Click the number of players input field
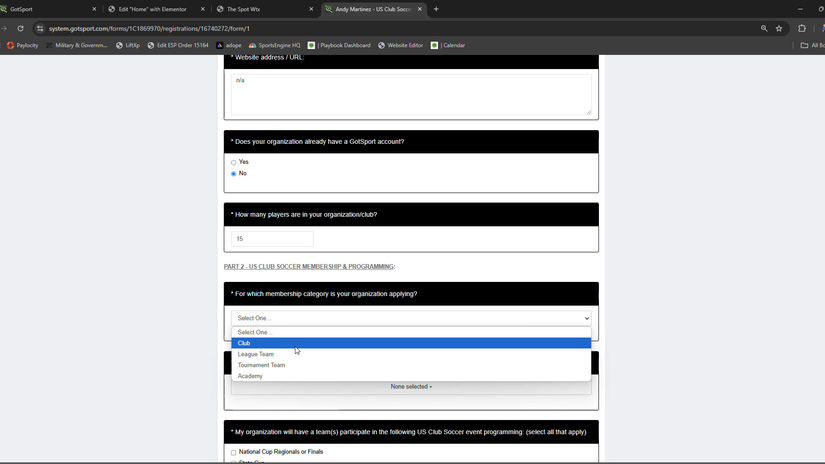Image resolution: width=825 pixels, height=464 pixels. click(x=272, y=239)
